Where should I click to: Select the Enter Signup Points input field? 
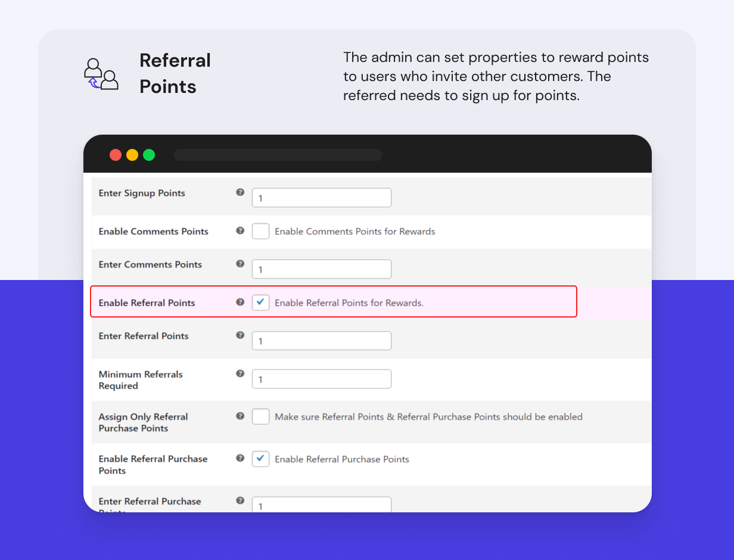click(x=321, y=197)
